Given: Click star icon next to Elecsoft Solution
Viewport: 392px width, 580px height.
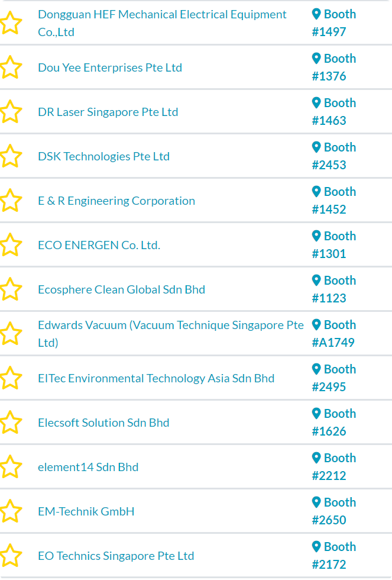Looking at the screenshot, I should [11, 423].
